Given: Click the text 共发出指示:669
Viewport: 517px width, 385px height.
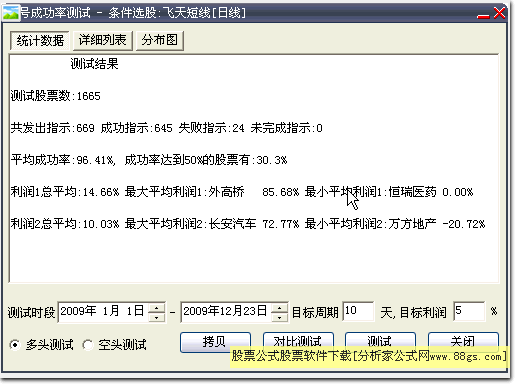Looking at the screenshot, I should 52,128.
